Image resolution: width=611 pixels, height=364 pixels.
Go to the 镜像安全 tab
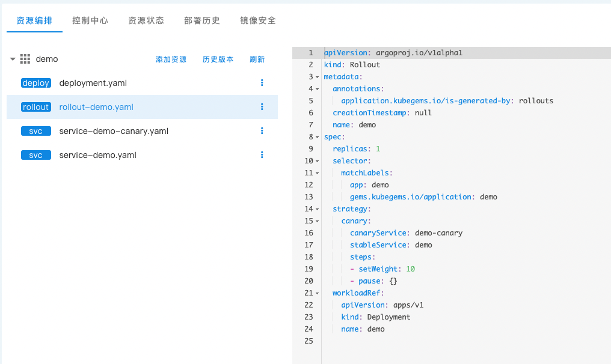click(258, 20)
